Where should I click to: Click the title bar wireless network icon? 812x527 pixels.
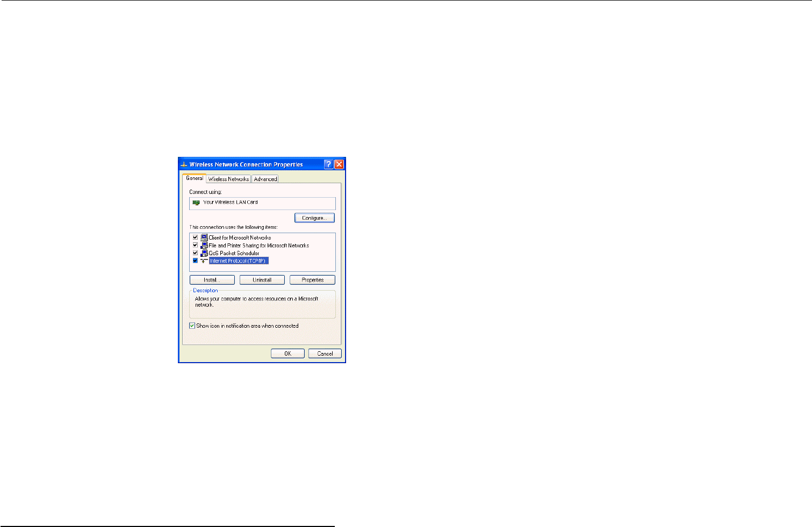[x=184, y=164]
